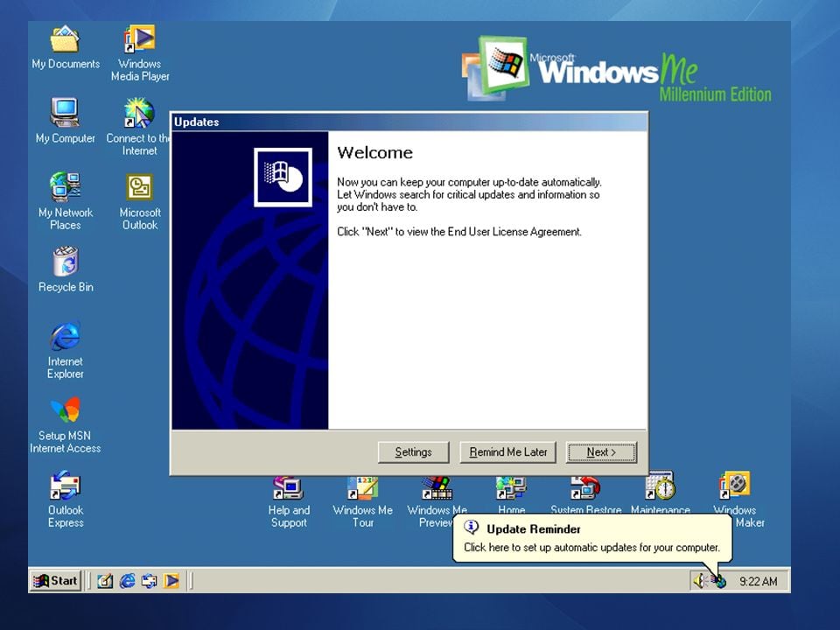Select the Microsoft Outlook desktop icon

140,201
